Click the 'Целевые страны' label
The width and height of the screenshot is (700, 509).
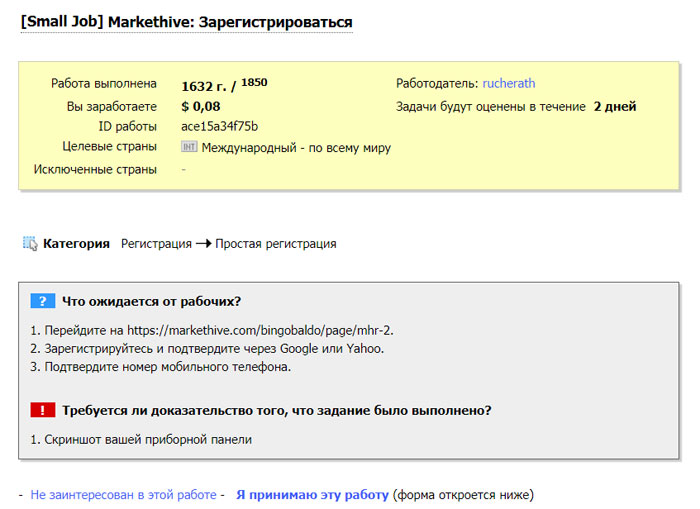click(109, 146)
